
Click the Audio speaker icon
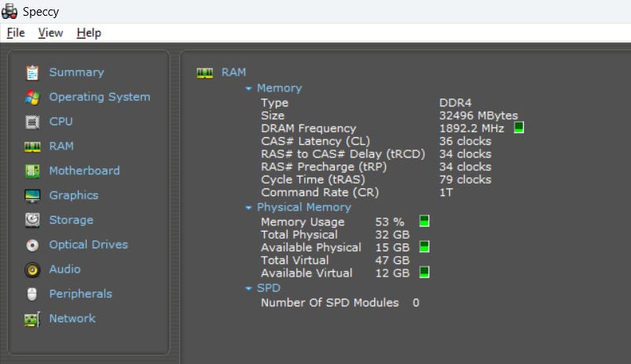pos(32,269)
